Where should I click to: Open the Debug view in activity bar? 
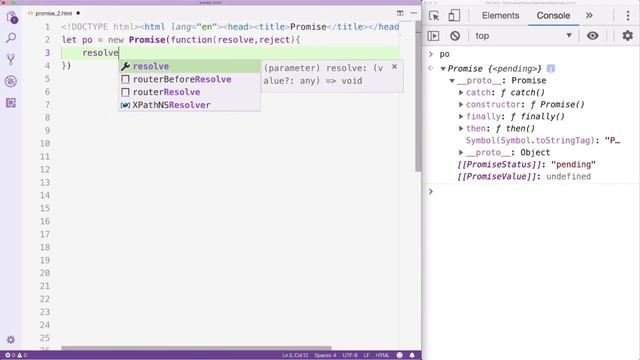(x=11, y=81)
